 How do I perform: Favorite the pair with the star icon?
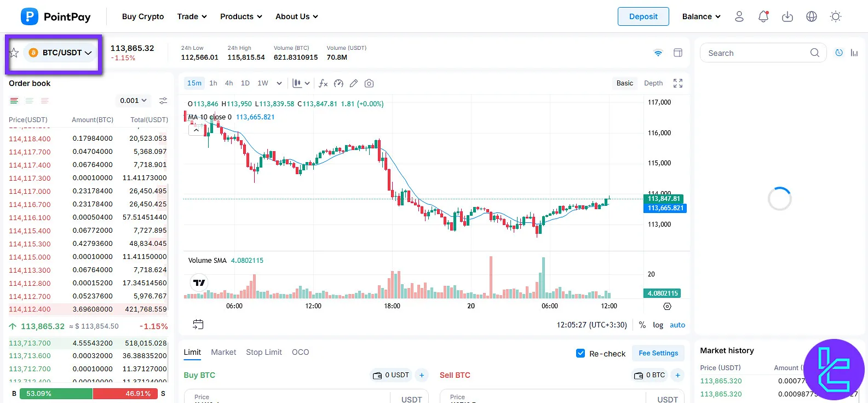(x=14, y=53)
